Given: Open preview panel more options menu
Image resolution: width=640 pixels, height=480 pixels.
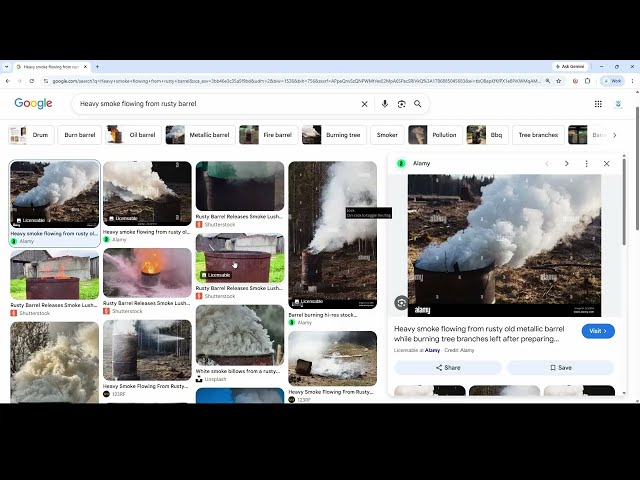Looking at the screenshot, I should [587, 163].
